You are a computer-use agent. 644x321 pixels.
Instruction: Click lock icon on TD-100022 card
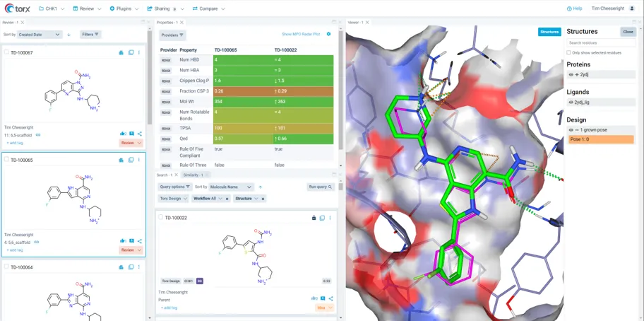click(314, 218)
